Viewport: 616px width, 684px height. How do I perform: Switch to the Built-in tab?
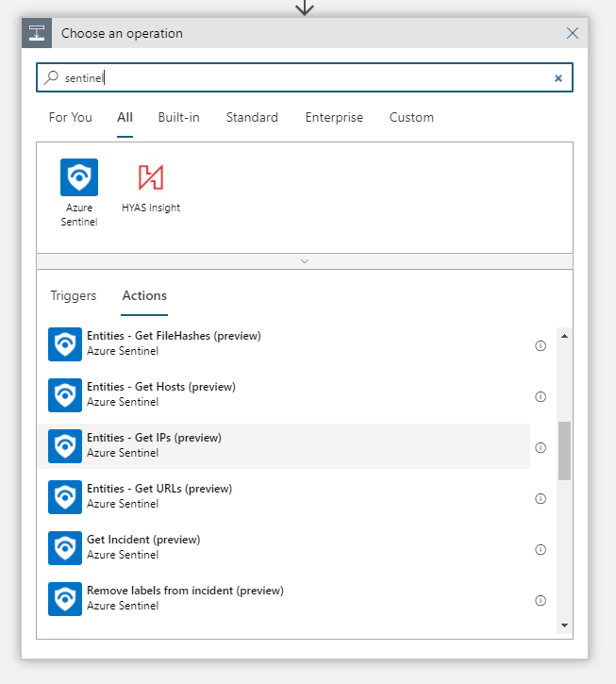pos(179,117)
